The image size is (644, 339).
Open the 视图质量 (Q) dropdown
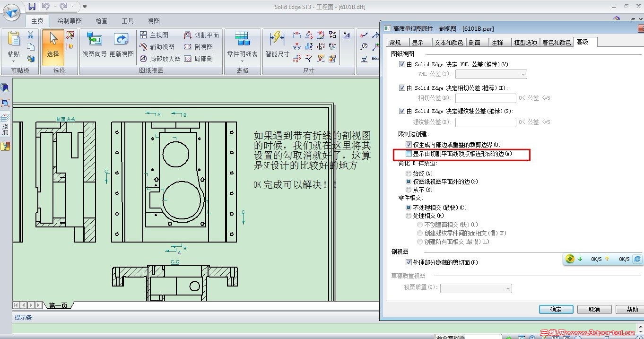[476, 288]
